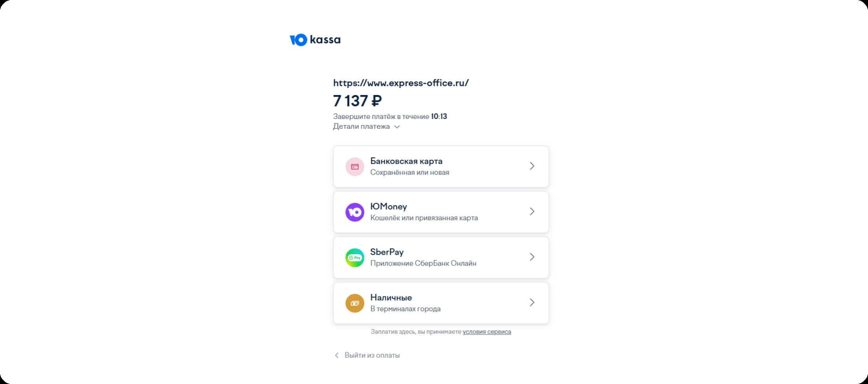Click the chevron next to Детали платежа

[x=397, y=127]
